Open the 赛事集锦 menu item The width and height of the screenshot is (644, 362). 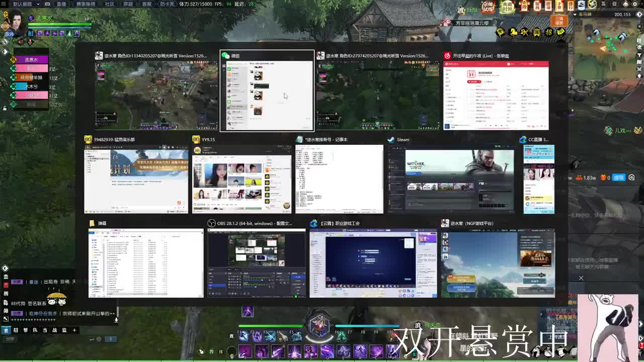tap(86, 4)
